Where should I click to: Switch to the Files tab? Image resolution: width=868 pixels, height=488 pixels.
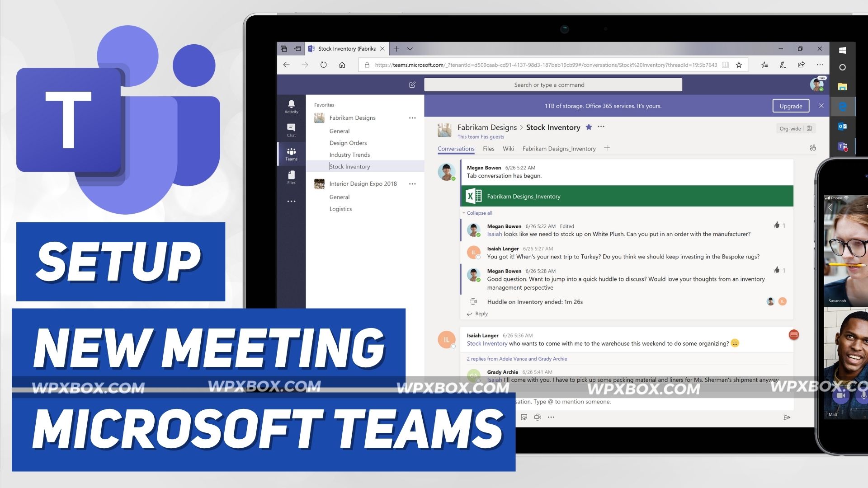coord(488,148)
